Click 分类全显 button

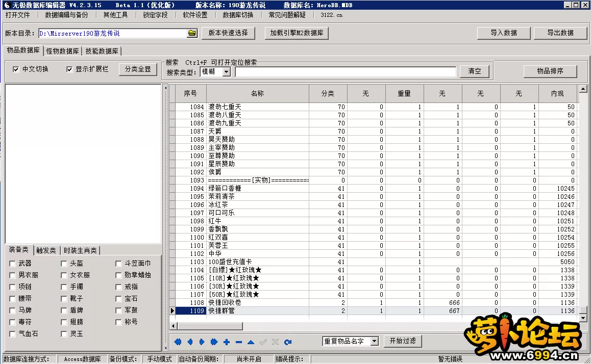pyautogui.click(x=138, y=69)
